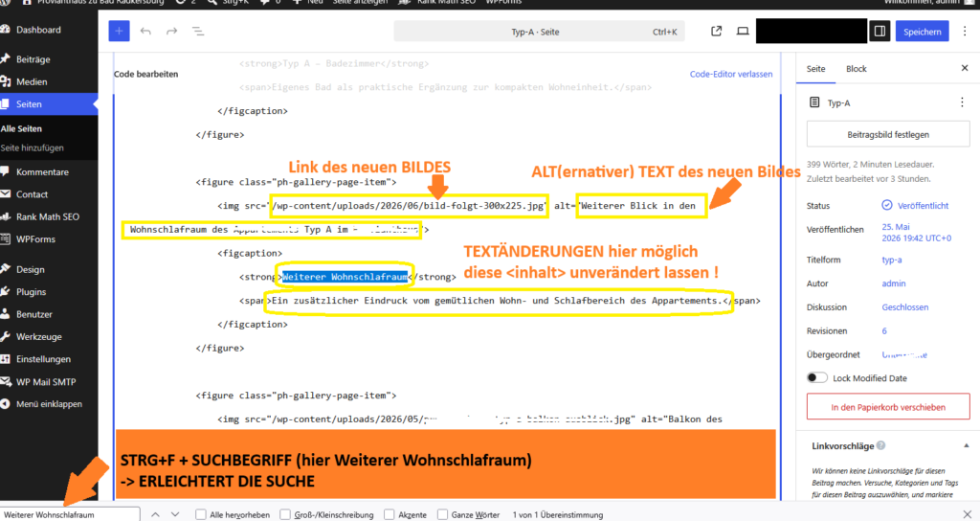Click the Linkvorschläge help question icon
The height and width of the screenshot is (521, 980).
pyautogui.click(x=880, y=445)
